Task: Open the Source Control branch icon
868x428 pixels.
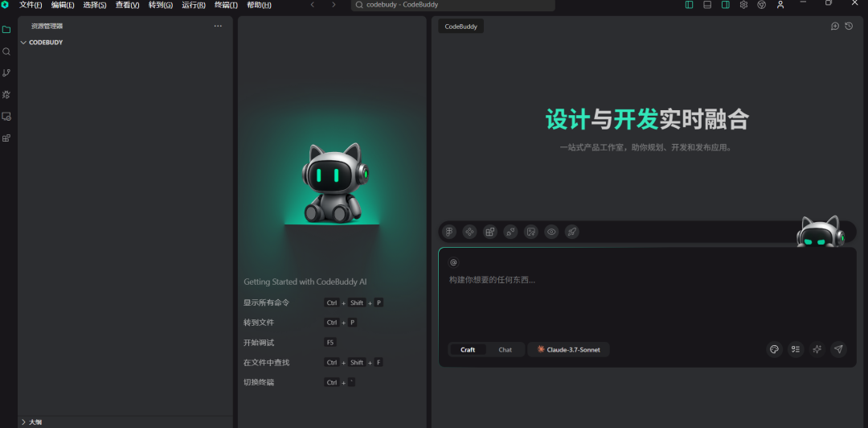Action: pyautogui.click(x=6, y=72)
